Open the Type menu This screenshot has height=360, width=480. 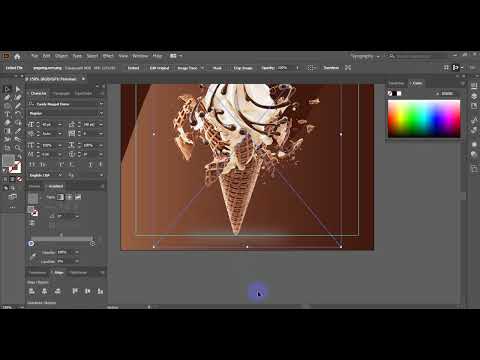coord(77,56)
